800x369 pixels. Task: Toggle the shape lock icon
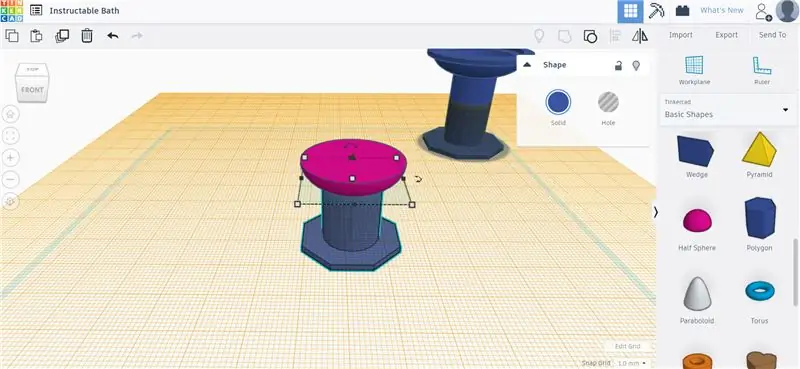618,65
